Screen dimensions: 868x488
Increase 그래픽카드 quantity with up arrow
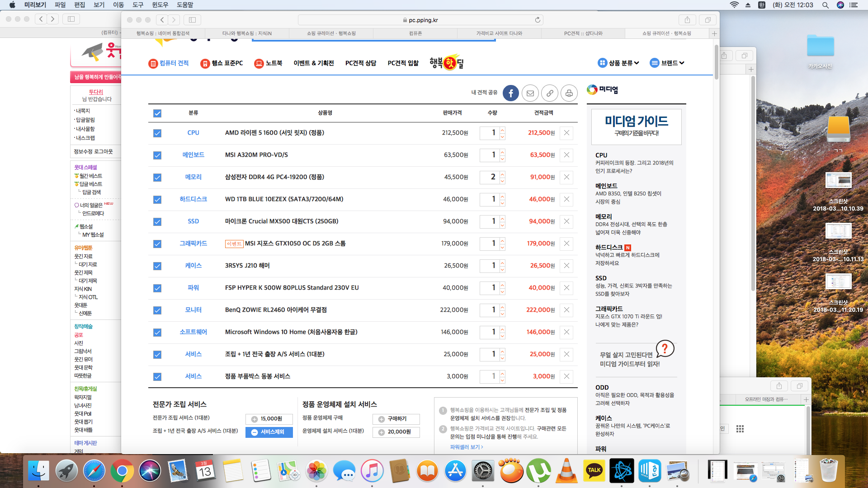(x=502, y=240)
